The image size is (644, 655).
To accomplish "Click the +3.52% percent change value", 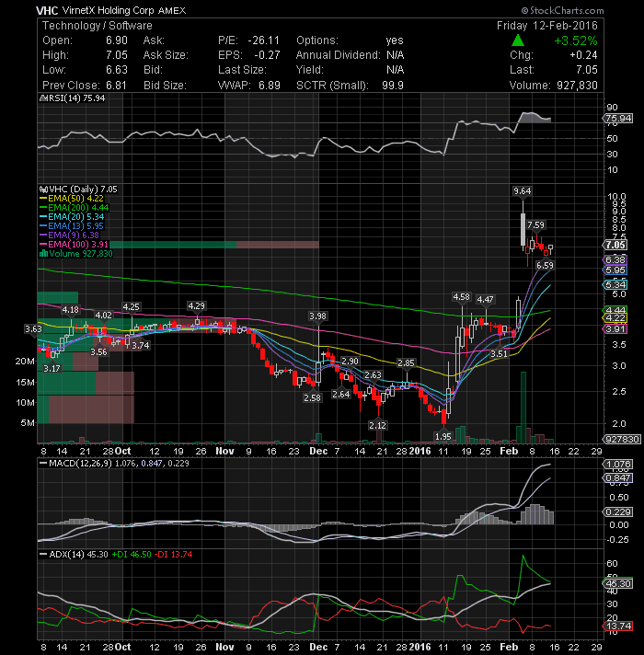I will 576,40.
